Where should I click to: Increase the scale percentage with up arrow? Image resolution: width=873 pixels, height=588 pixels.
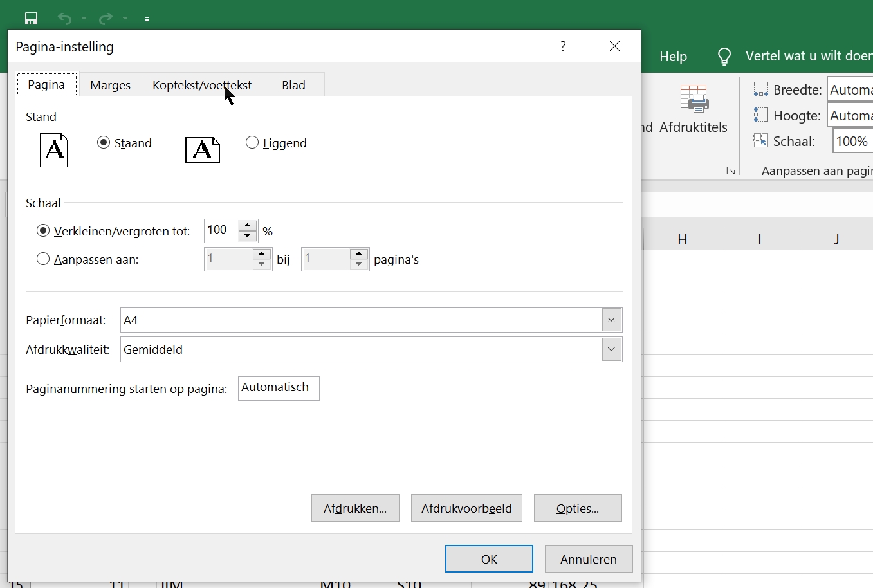(248, 225)
